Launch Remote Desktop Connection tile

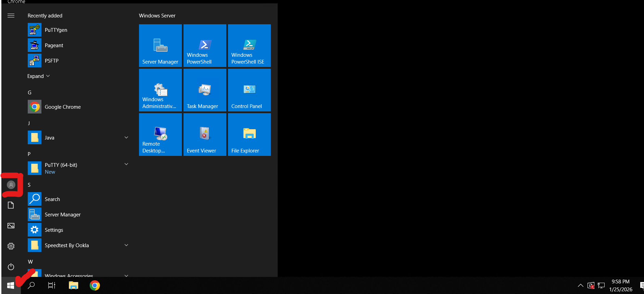pyautogui.click(x=160, y=134)
